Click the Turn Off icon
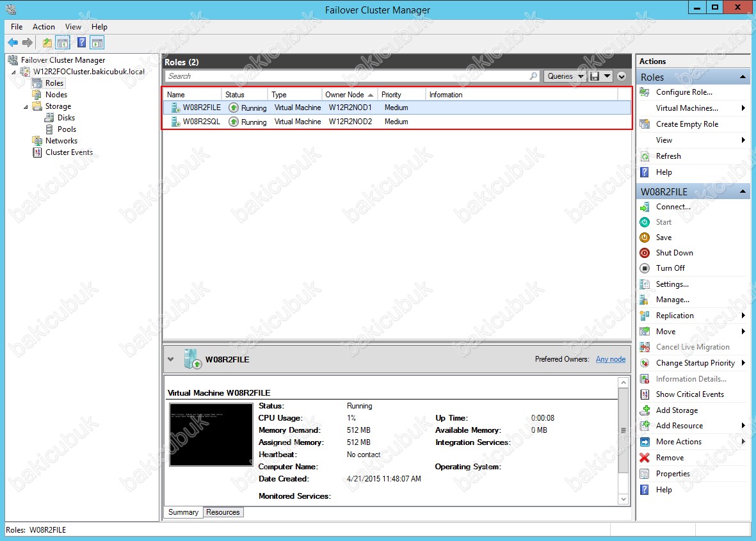The image size is (756, 541). [644, 268]
